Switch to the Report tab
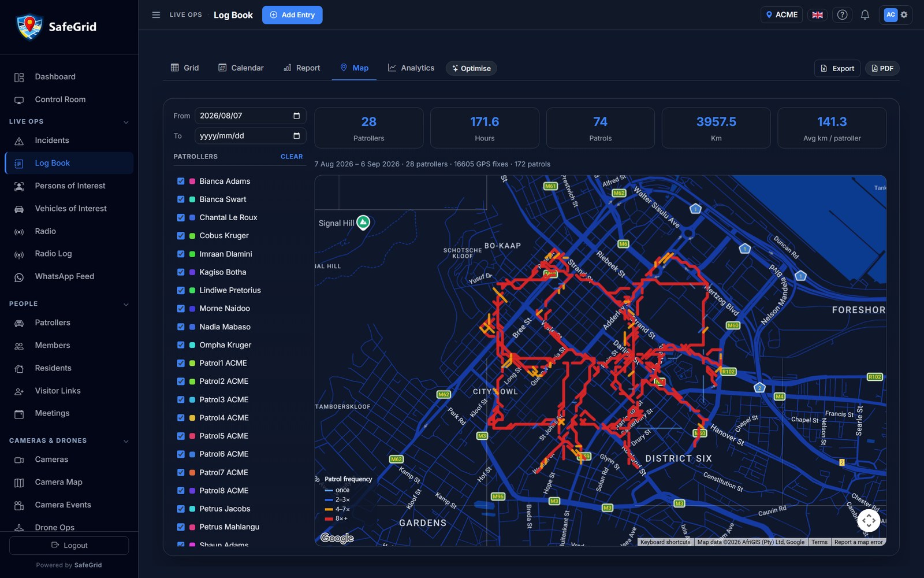The image size is (924, 578). coord(301,68)
